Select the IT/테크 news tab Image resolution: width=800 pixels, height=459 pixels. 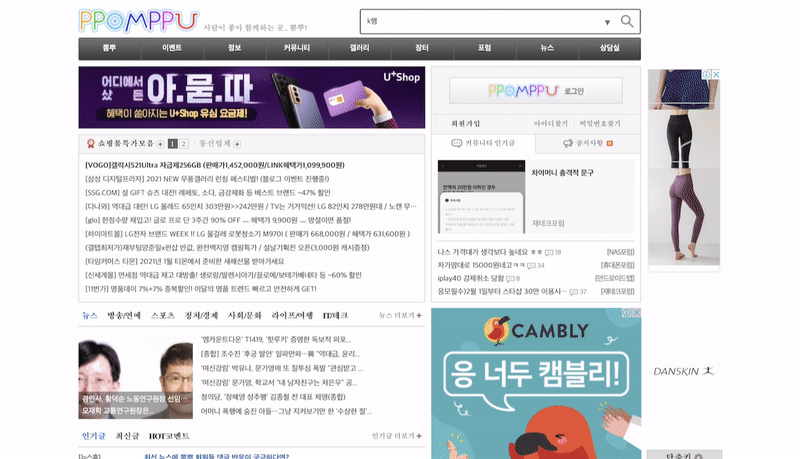pos(335,316)
